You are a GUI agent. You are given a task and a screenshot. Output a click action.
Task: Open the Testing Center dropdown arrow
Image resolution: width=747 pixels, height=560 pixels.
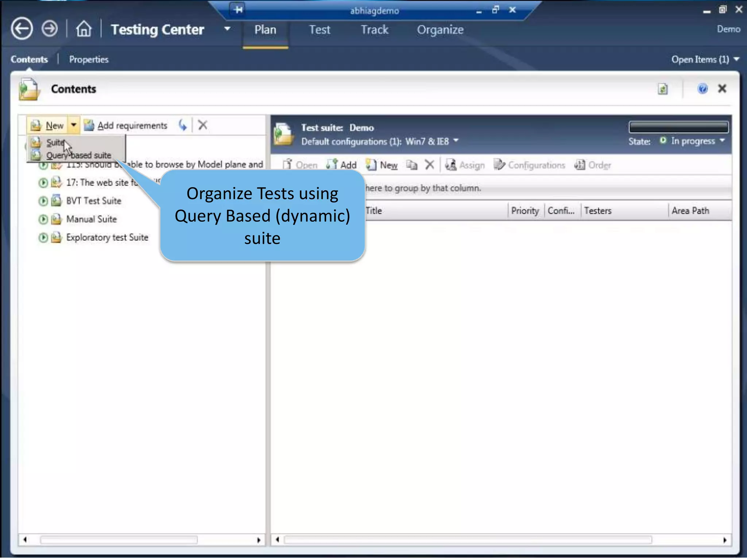[227, 28]
